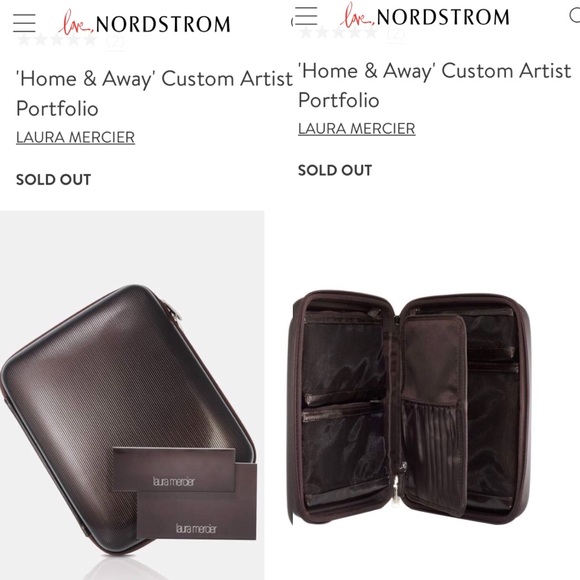Click the upper laura mercier card on image
Viewport: 580px width, 580px height.
coord(173,469)
